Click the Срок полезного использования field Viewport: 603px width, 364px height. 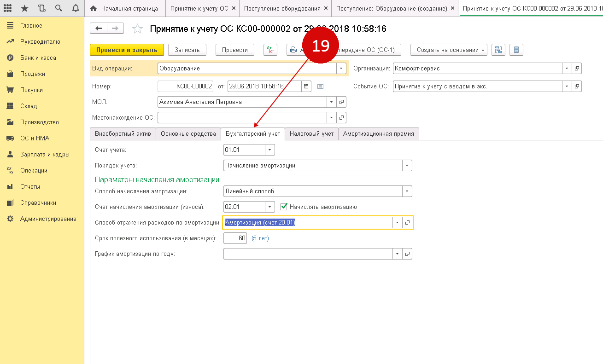coord(235,238)
